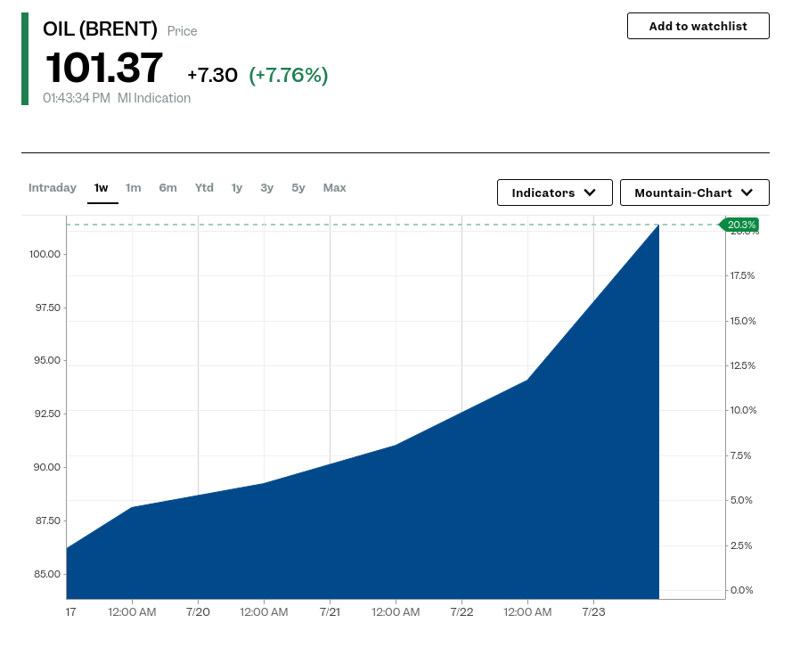
Task: Click the chart peak at the 7/23 high
Action: (658, 225)
